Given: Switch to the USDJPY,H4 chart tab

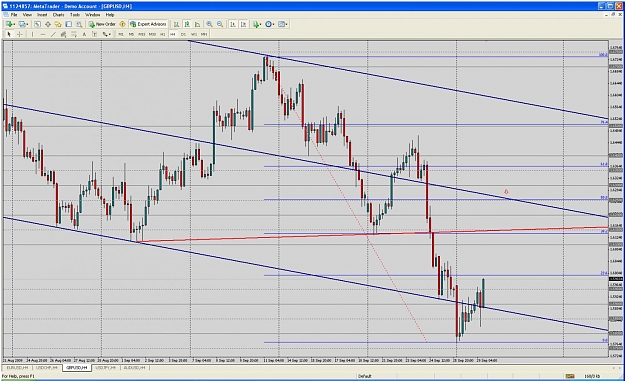Looking at the screenshot, I should click(x=106, y=367).
